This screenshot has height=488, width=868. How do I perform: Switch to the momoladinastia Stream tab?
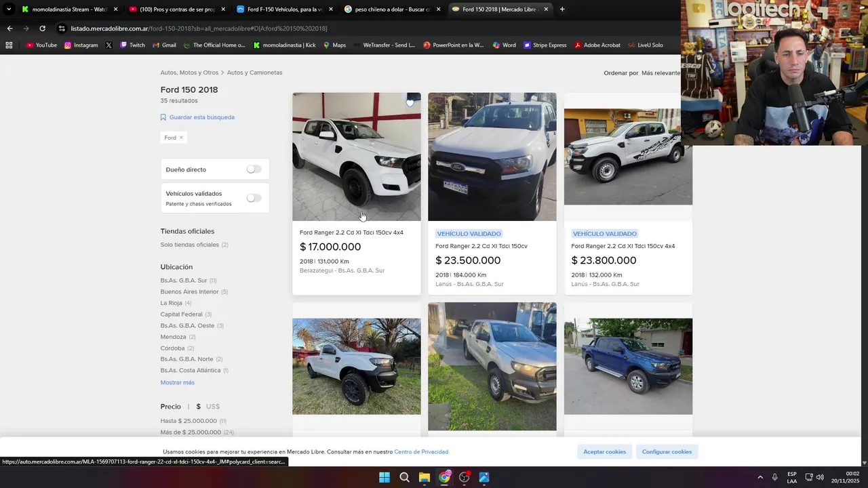click(70, 9)
